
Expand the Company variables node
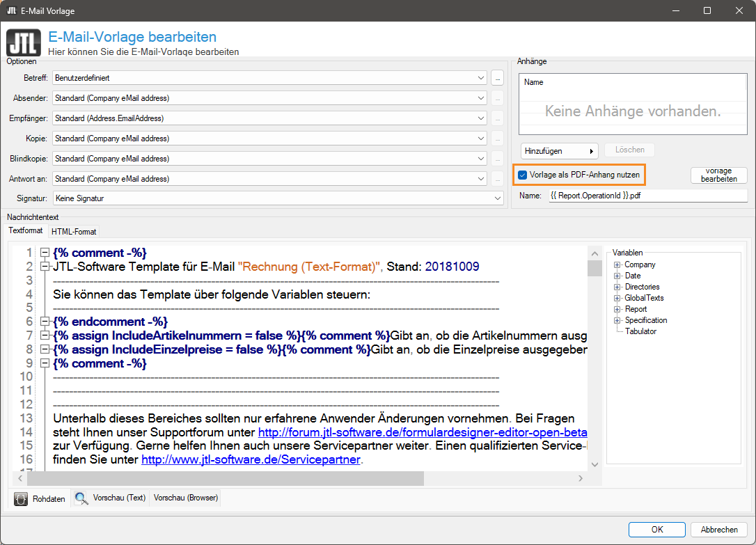click(x=617, y=264)
